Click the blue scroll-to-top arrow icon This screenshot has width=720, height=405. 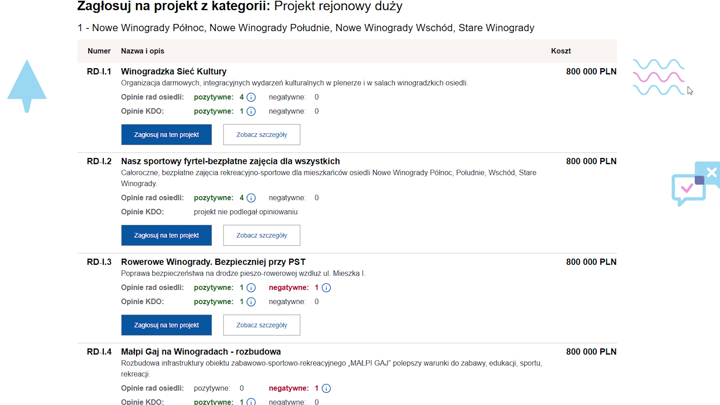click(27, 85)
